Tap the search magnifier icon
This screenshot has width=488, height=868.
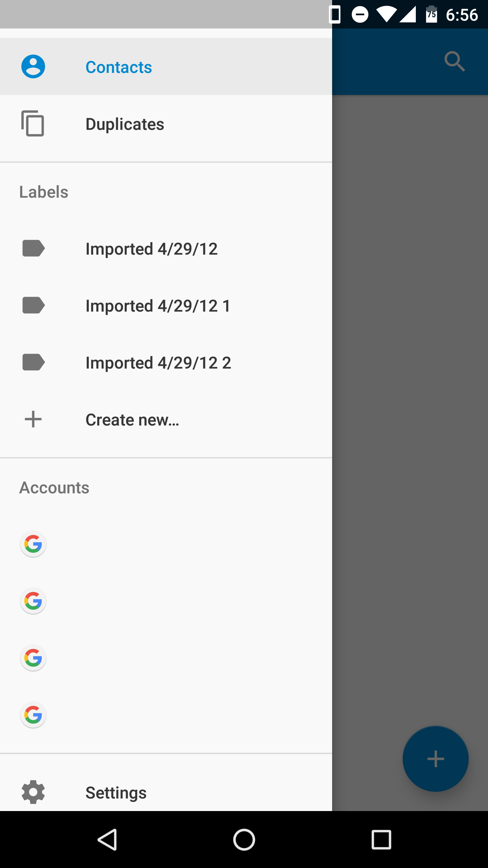click(454, 61)
